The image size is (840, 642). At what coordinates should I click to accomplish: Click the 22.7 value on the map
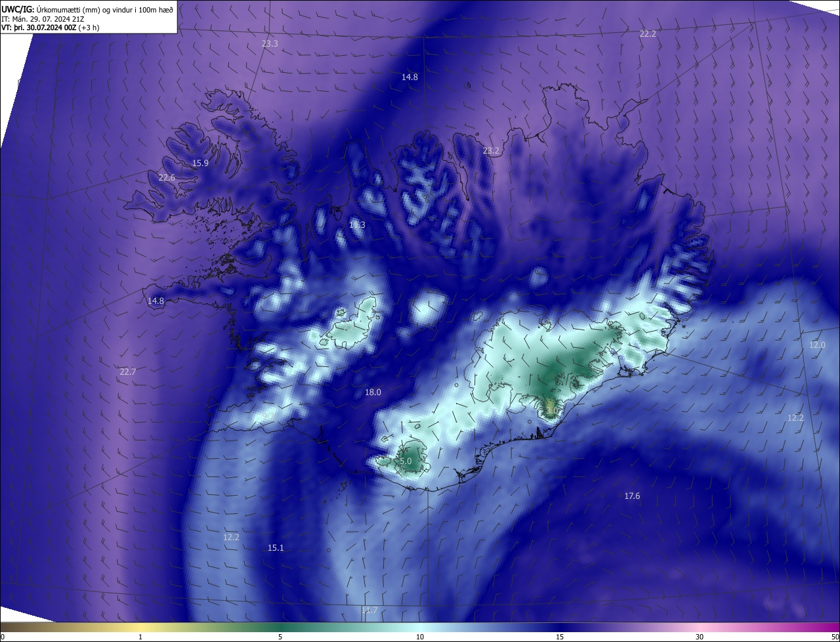(x=127, y=372)
